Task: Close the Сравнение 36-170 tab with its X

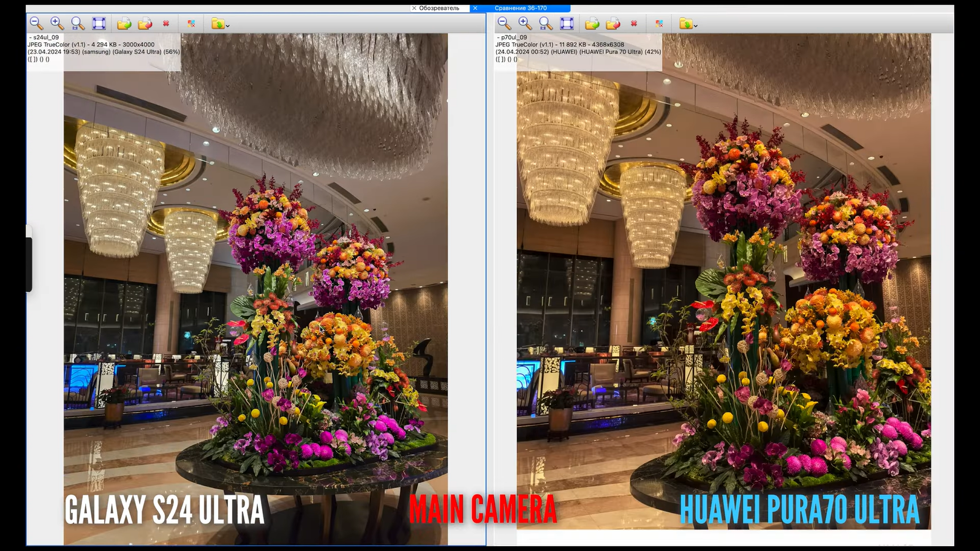Action: point(475,8)
